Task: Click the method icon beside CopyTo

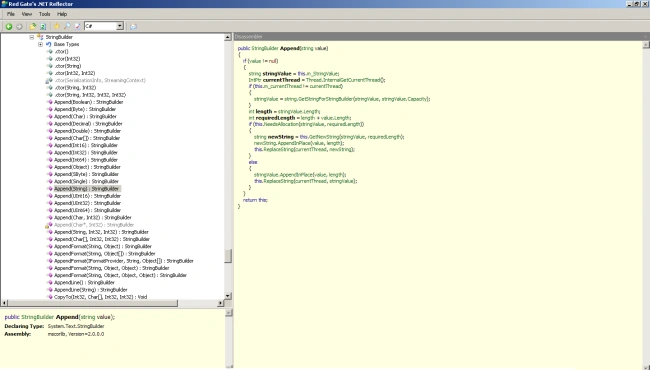Action: tap(49, 297)
